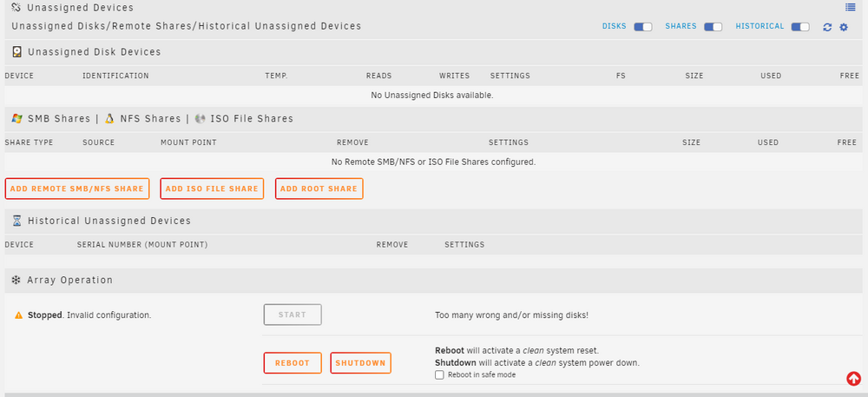The height and width of the screenshot is (397, 868).
Task: Click Add ISO File Share button
Action: [x=212, y=189]
